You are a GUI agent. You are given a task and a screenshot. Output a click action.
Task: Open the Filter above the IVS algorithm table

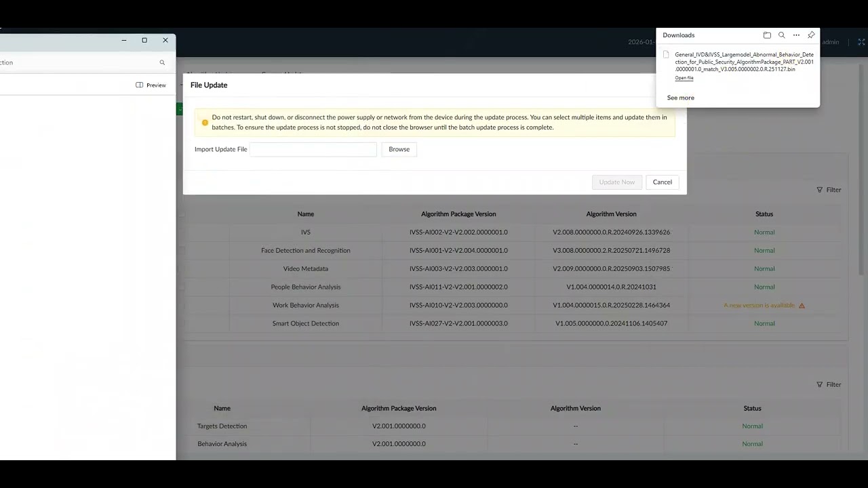[x=829, y=190]
